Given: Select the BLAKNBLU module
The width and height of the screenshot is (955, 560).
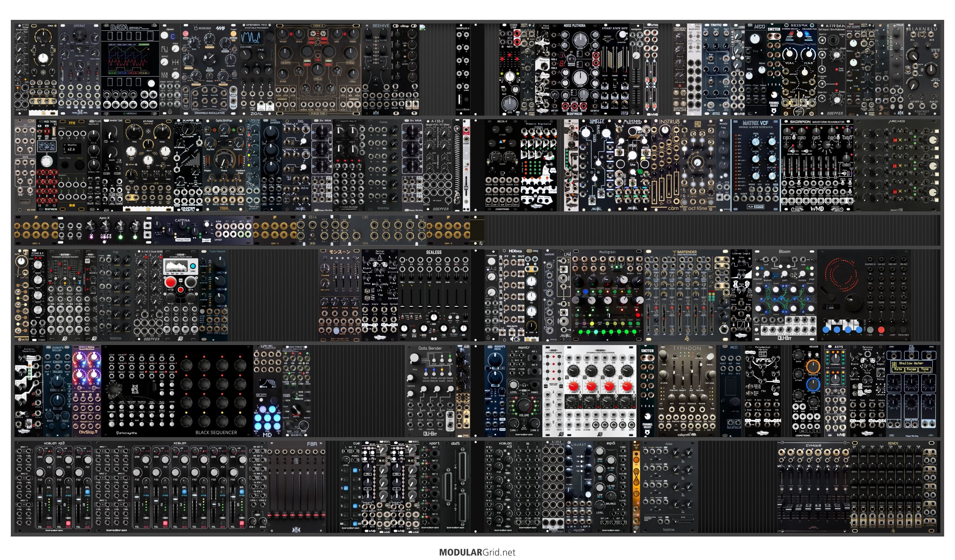Looking at the screenshot, I should [922, 69].
